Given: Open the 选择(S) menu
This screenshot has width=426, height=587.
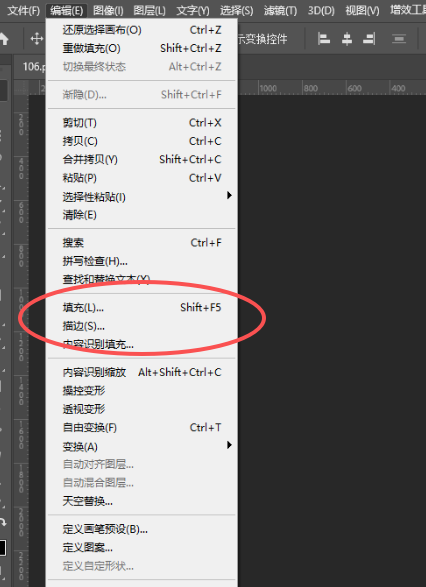Looking at the screenshot, I should click(236, 10).
